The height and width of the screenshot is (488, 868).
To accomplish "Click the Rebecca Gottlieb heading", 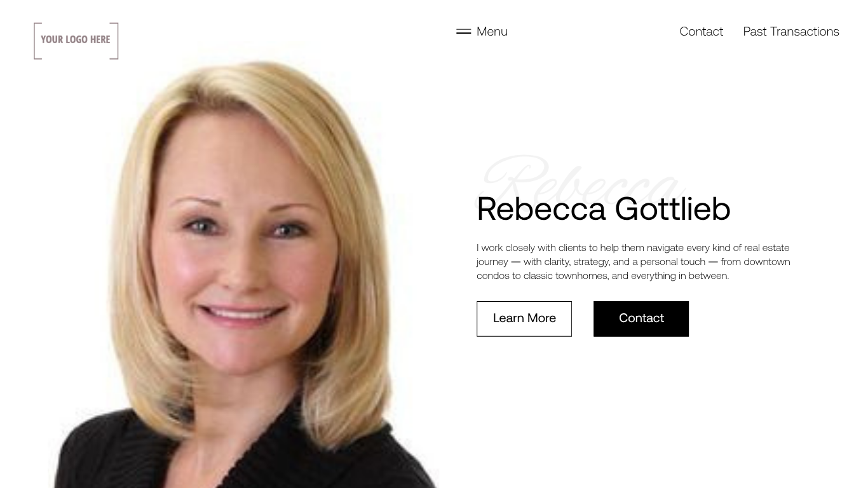I will click(x=604, y=208).
